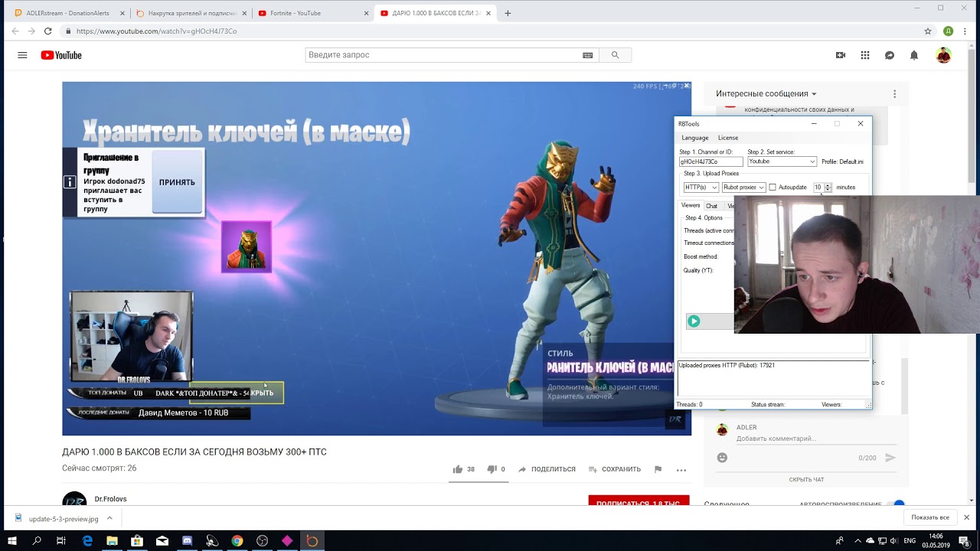Open the Windows action center notifications
This screenshot has height=551, width=980.
coord(967,540)
